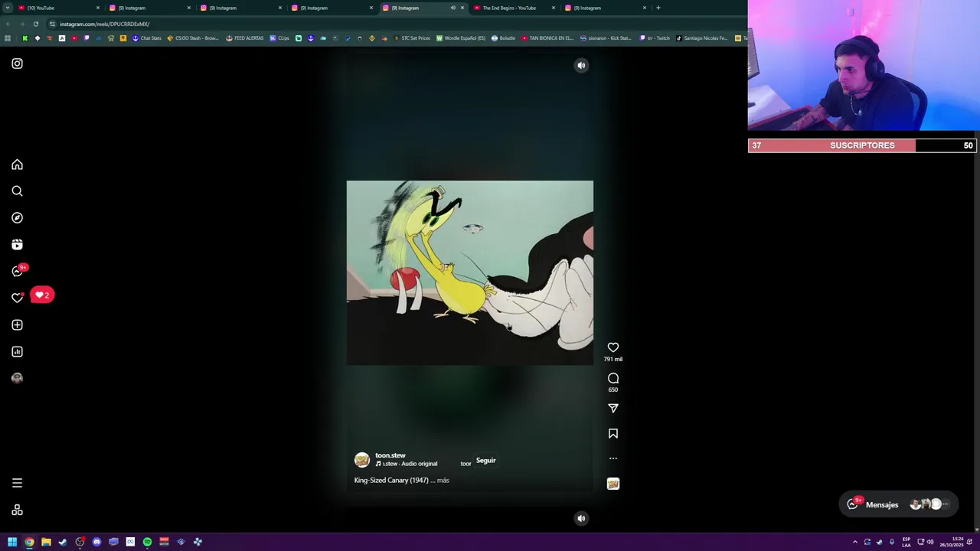The width and height of the screenshot is (980, 551).
Task: Open TAN BIONICA bookmark
Action: (x=547, y=38)
